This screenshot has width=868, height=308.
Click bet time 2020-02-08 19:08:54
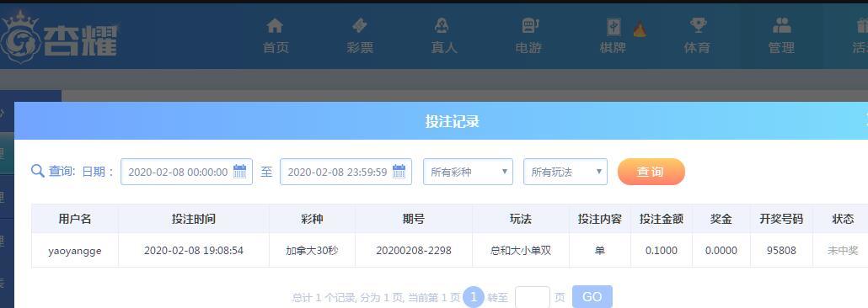[x=193, y=251]
